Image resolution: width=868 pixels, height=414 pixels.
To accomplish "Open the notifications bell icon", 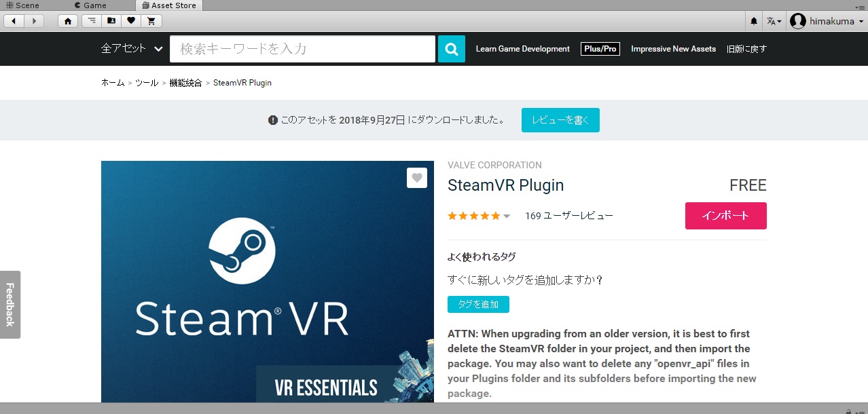I will click(x=753, y=21).
